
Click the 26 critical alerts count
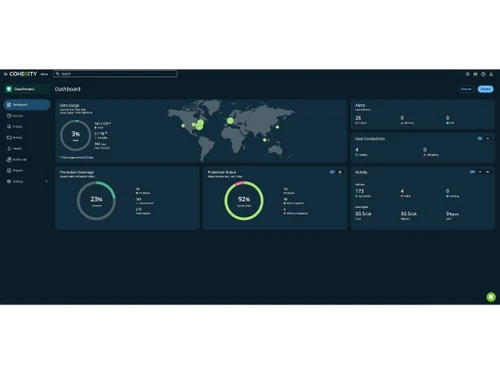(358, 118)
